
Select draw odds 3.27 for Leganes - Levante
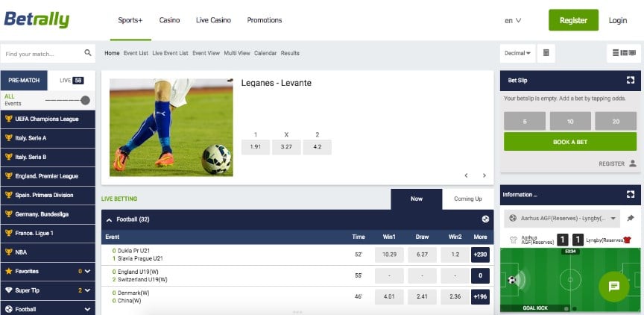click(286, 147)
